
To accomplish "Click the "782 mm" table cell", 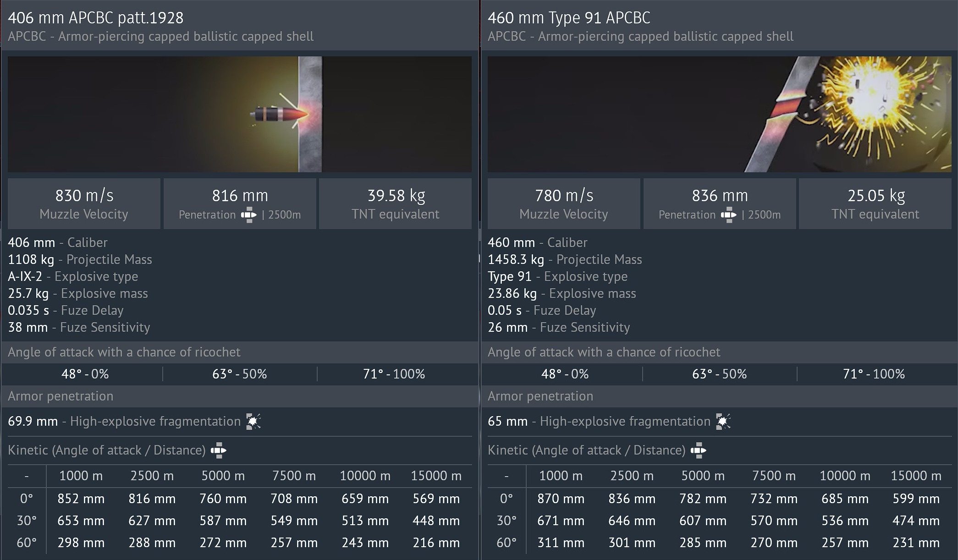I will pos(703,499).
